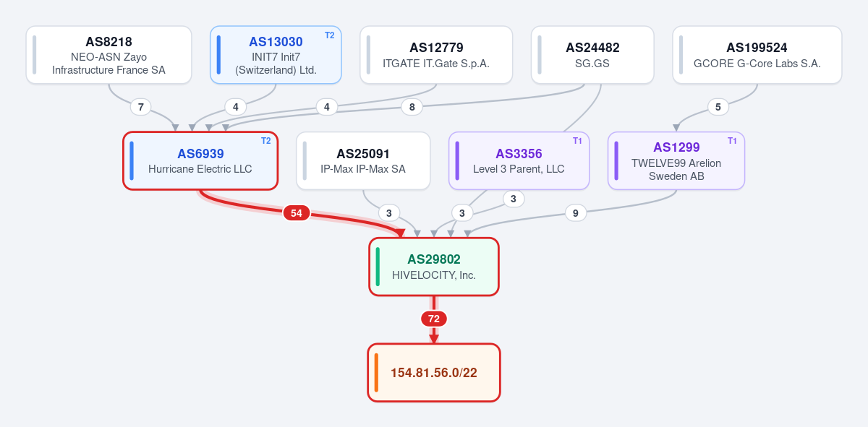Click the 154.81.56.0/22 prefix box

[434, 373]
